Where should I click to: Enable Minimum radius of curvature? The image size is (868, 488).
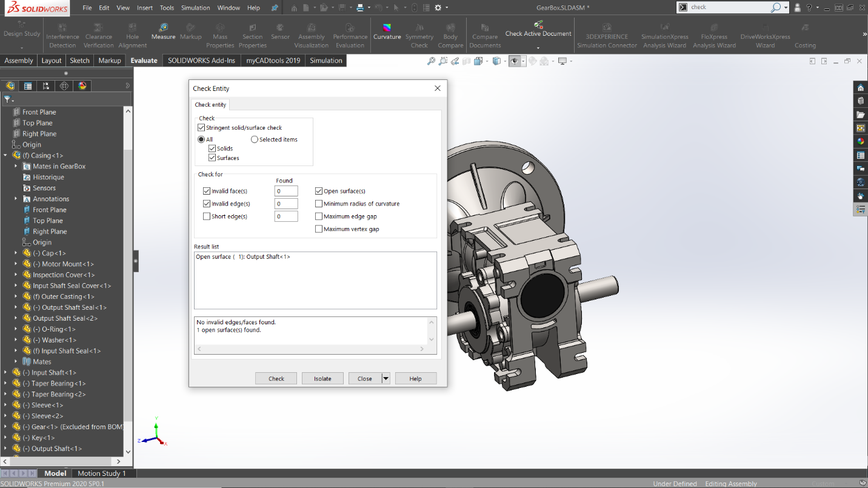click(x=319, y=204)
